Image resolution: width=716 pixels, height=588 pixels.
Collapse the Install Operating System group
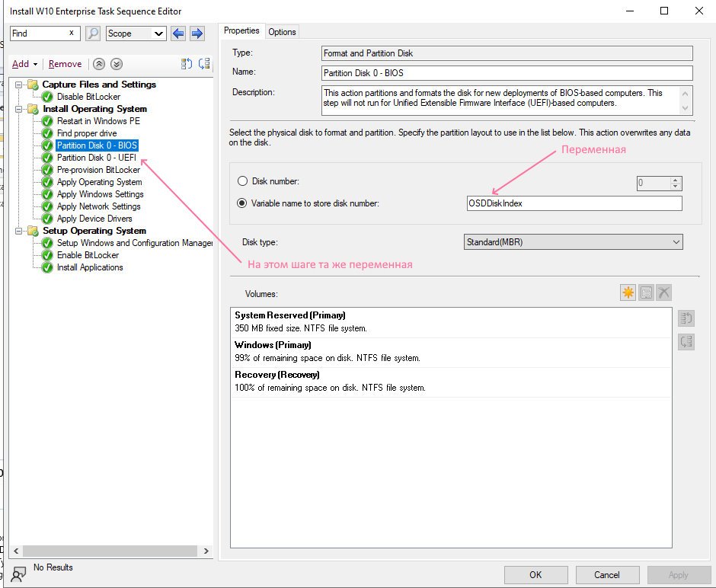(20, 109)
